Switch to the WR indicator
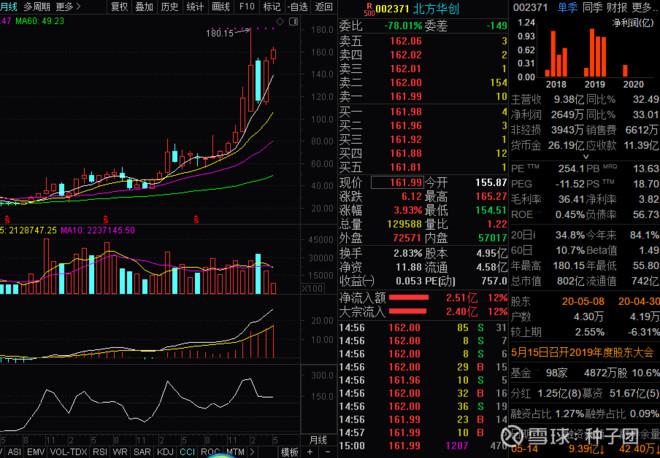Viewport: 660px width, 458px height. 120,452
